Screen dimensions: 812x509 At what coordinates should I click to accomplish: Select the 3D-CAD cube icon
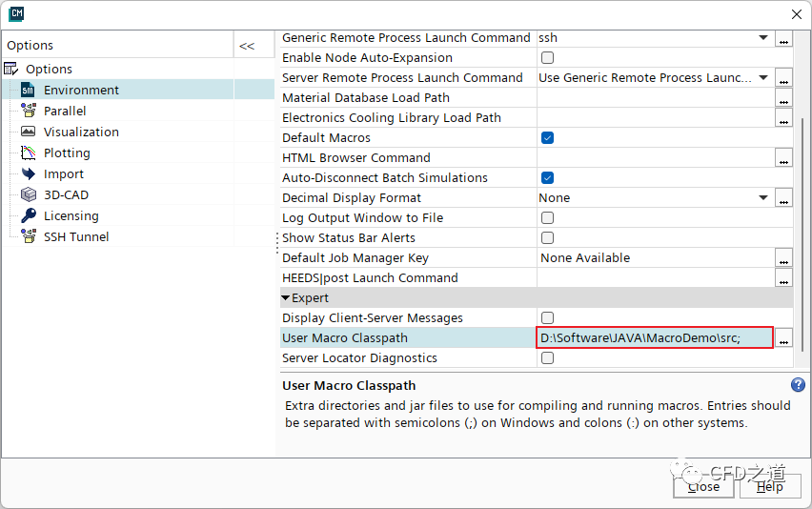point(28,194)
